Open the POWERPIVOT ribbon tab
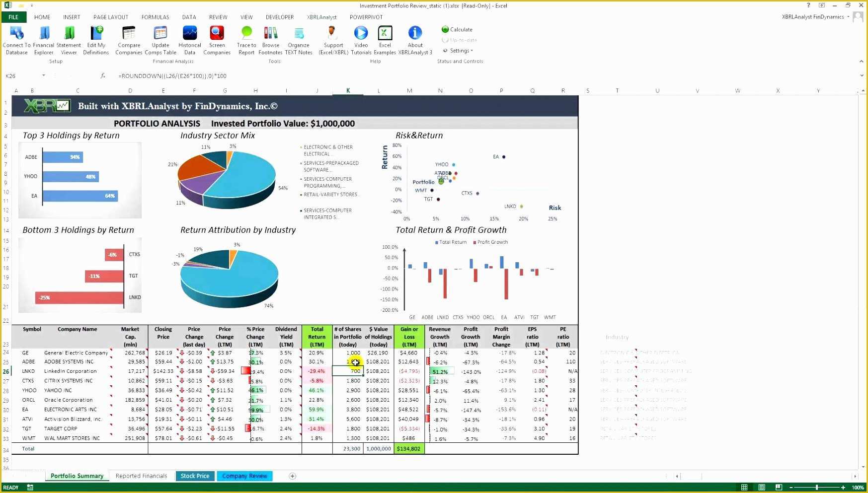This screenshot has width=868, height=493. click(366, 17)
